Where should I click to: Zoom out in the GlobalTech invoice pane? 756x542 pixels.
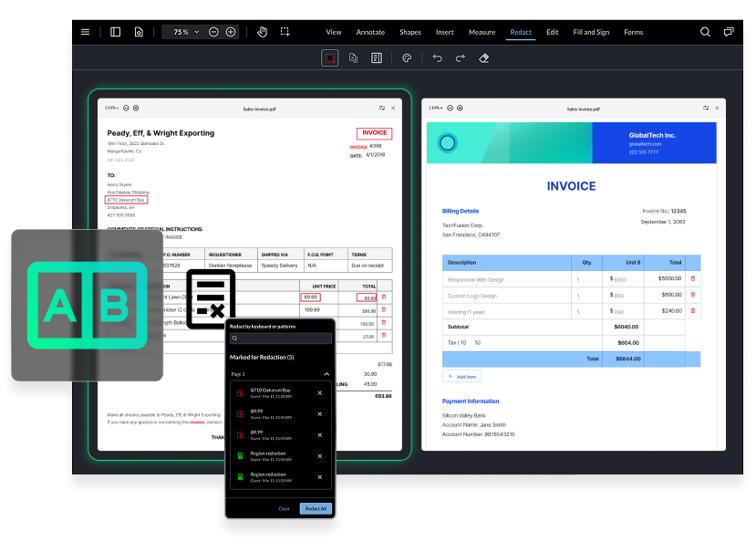[450, 108]
